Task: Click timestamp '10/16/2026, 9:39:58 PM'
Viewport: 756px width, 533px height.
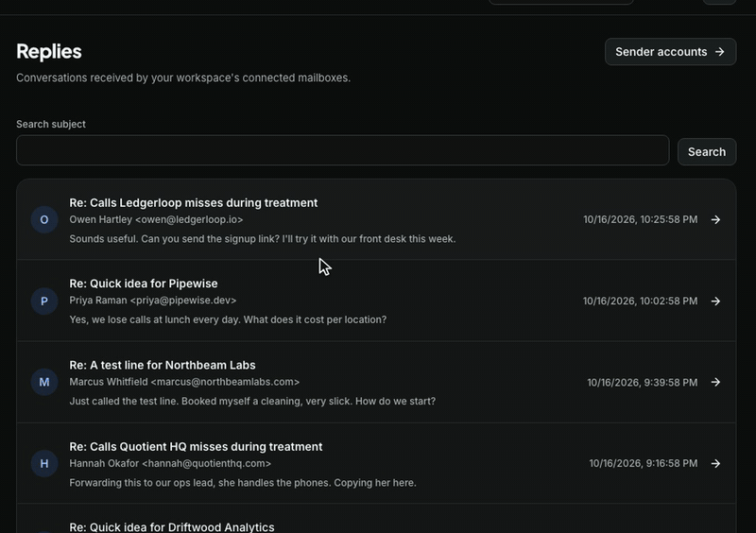Action: [643, 383]
